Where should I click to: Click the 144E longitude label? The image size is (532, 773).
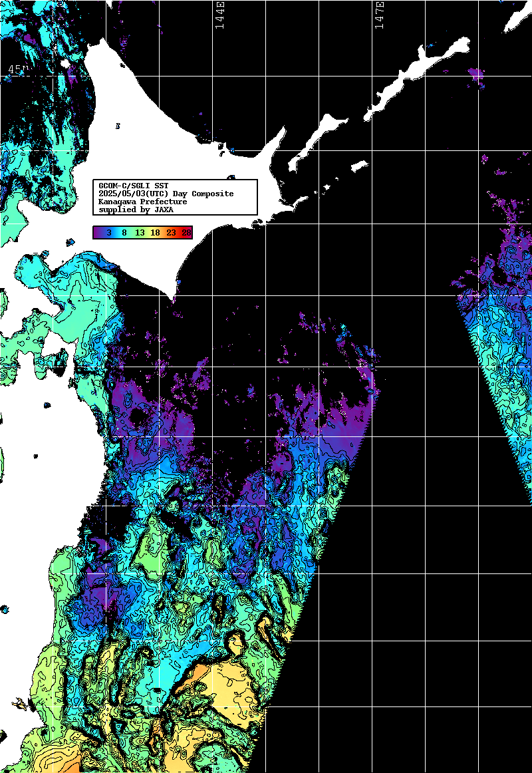coord(219,15)
